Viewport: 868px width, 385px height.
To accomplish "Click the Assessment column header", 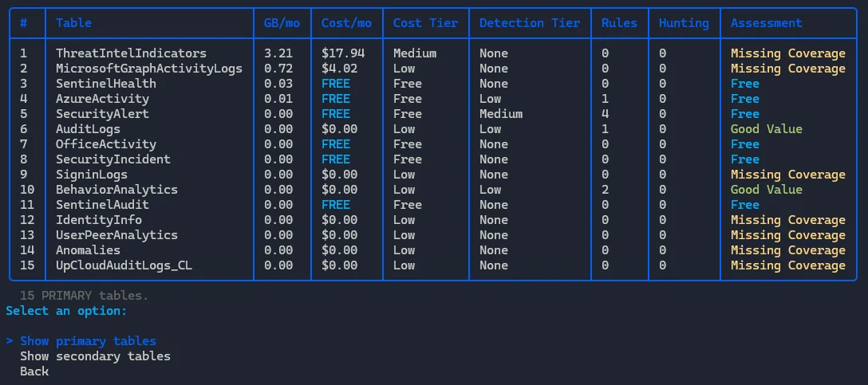I will click(x=766, y=23).
